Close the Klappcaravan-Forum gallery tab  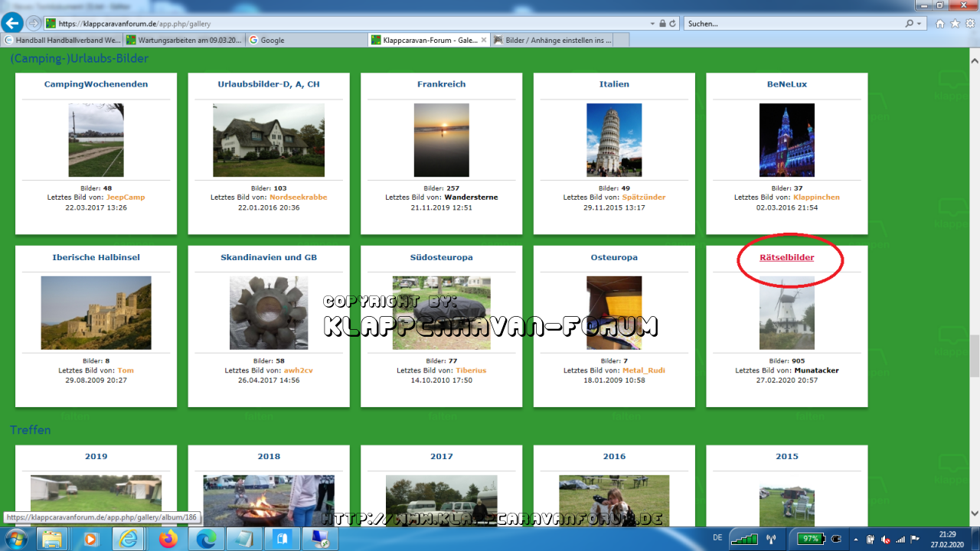click(484, 40)
